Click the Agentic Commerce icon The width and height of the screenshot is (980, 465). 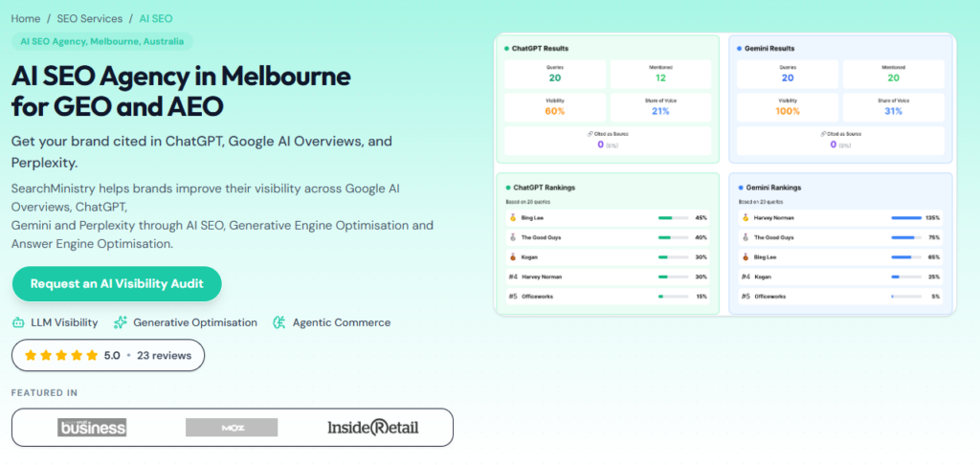(279, 322)
